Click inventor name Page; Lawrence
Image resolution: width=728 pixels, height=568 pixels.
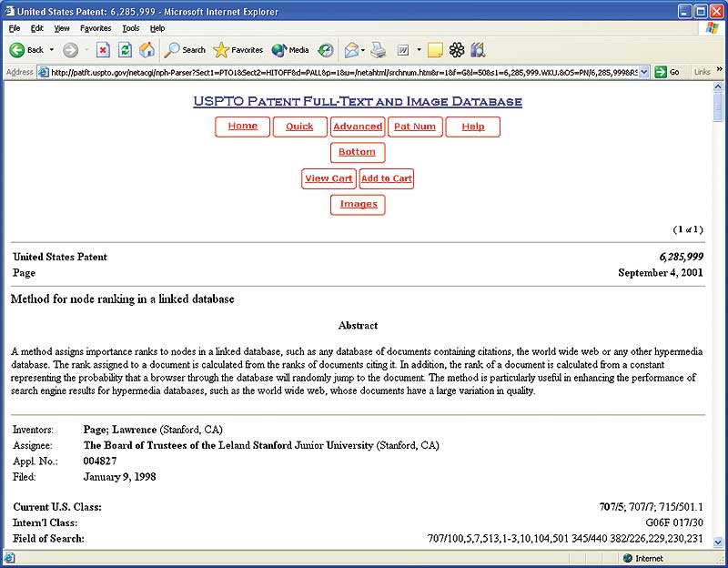tap(120, 430)
